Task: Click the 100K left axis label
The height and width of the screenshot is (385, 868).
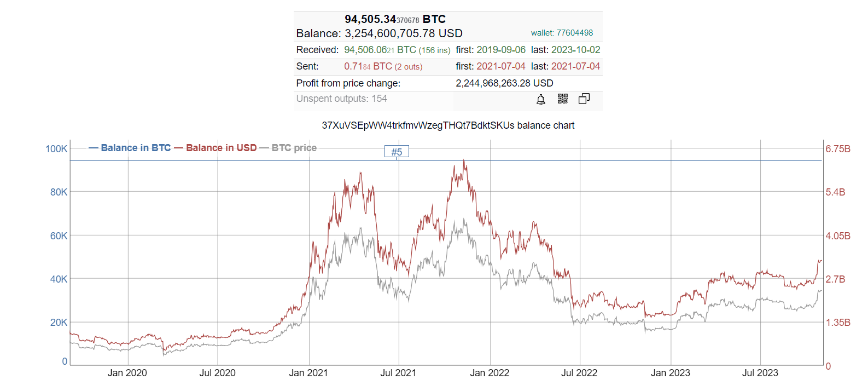Action: point(56,149)
